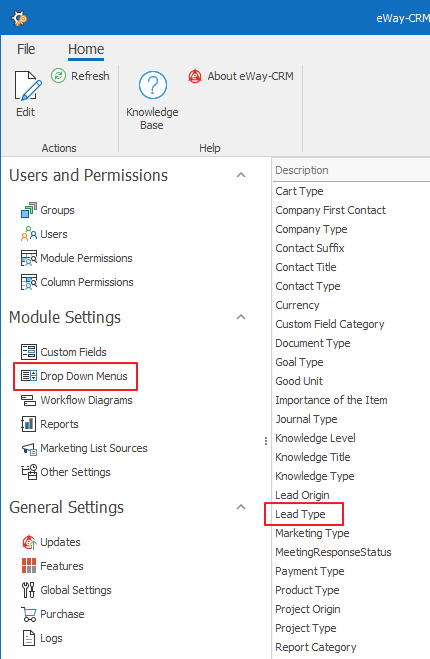The width and height of the screenshot is (430, 659).
Task: Collapse the General Settings section
Action: tap(241, 507)
